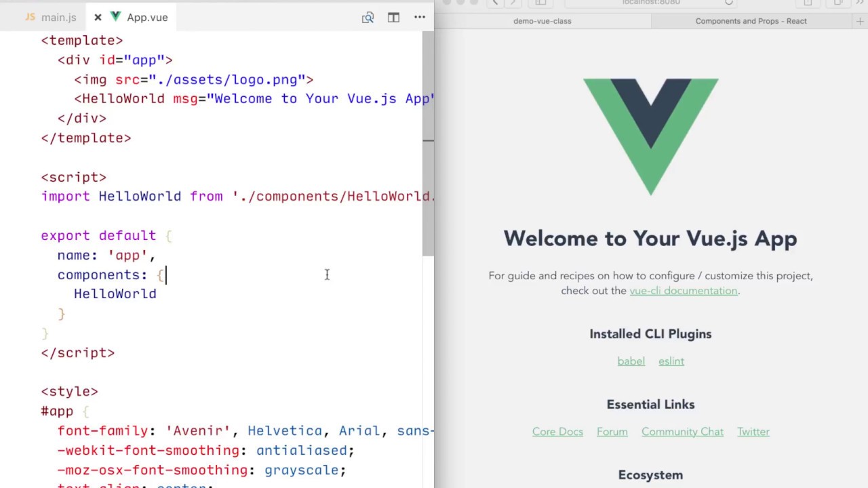Click the -moz-osx-font-smoothing CSS line
This screenshot has height=488, width=868.
201,470
